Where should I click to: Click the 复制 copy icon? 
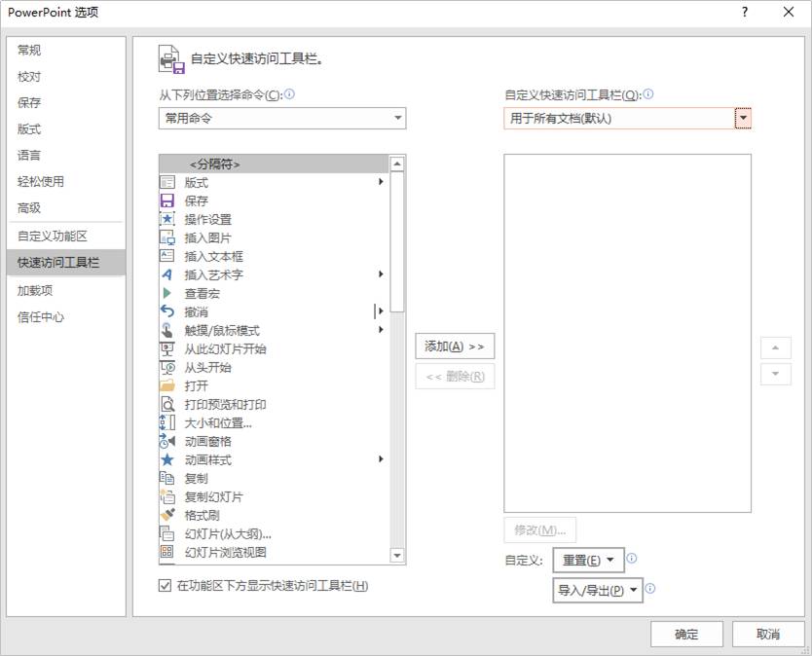pos(167,478)
